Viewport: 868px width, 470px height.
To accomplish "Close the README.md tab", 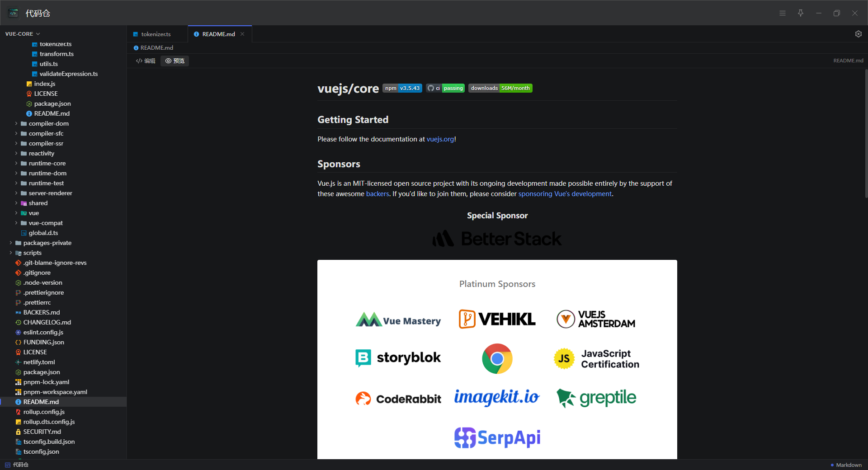I will [x=242, y=34].
